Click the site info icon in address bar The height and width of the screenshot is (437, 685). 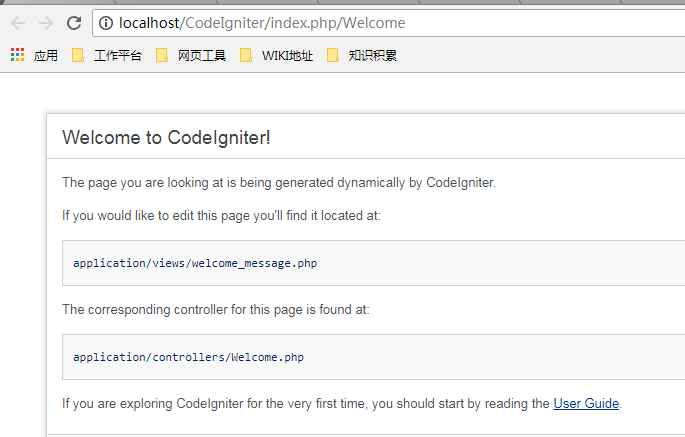point(106,23)
